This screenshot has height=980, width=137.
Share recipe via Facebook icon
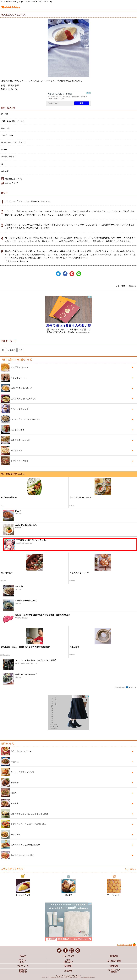[x=65, y=273]
